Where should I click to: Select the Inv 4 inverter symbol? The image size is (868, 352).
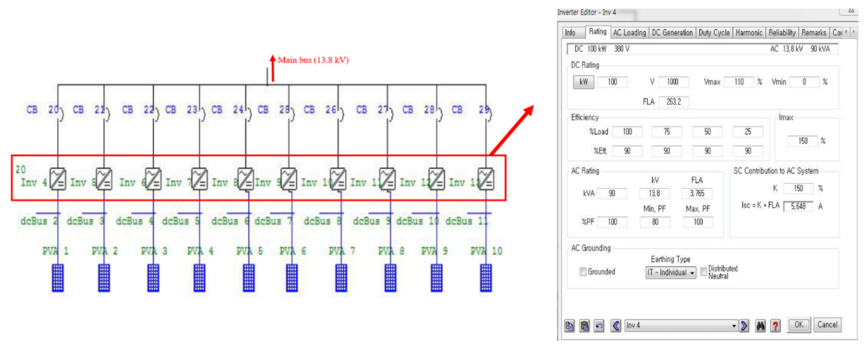[x=58, y=179]
